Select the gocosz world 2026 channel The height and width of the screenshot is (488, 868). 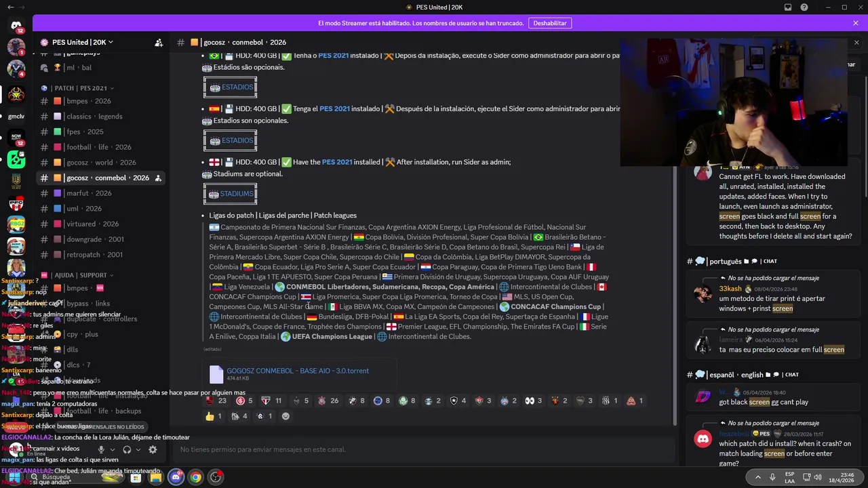100,163
